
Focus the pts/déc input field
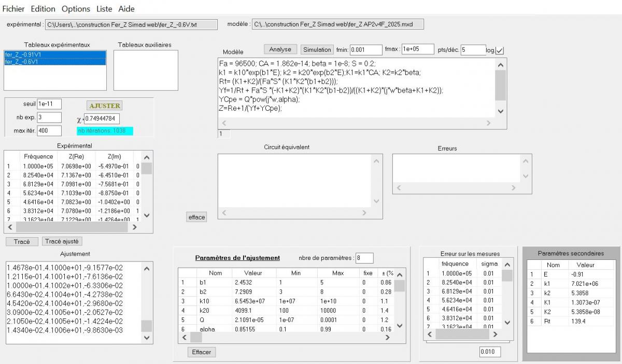point(472,50)
